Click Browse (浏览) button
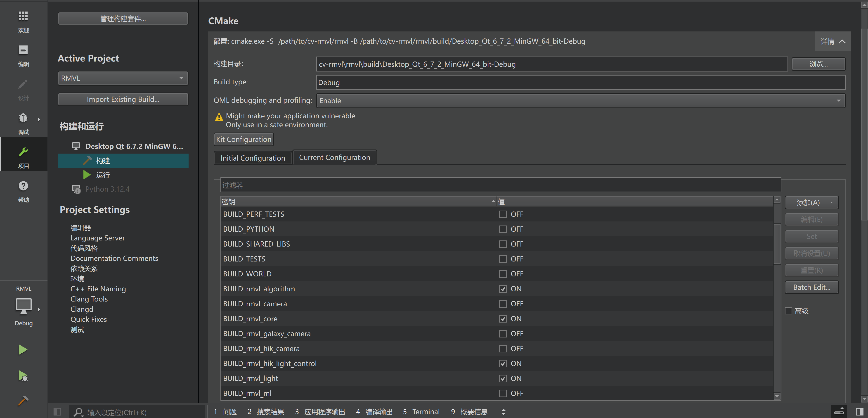 (x=818, y=64)
